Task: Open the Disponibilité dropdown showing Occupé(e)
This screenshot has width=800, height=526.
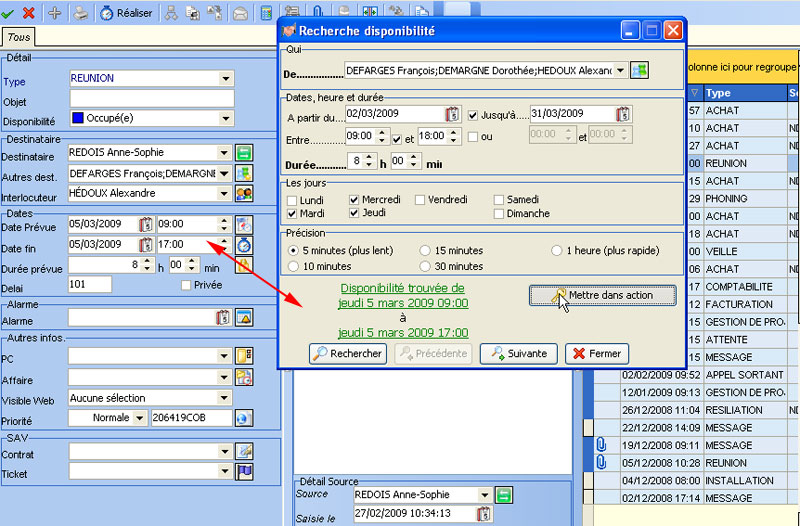Action: (226, 118)
